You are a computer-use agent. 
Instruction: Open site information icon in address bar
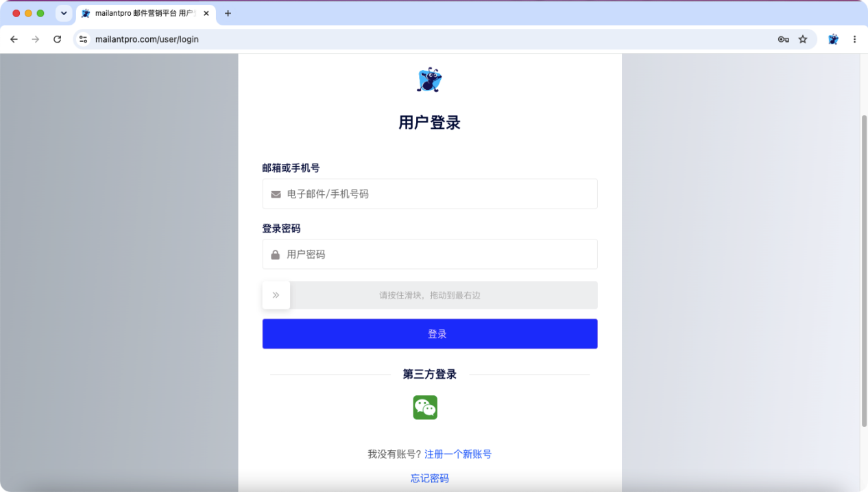coord(83,39)
